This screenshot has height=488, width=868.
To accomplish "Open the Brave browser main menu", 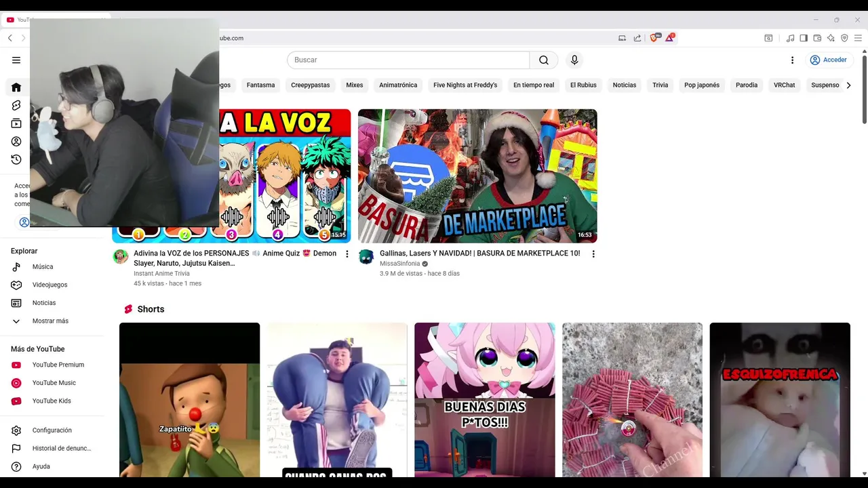I will (x=858, y=38).
